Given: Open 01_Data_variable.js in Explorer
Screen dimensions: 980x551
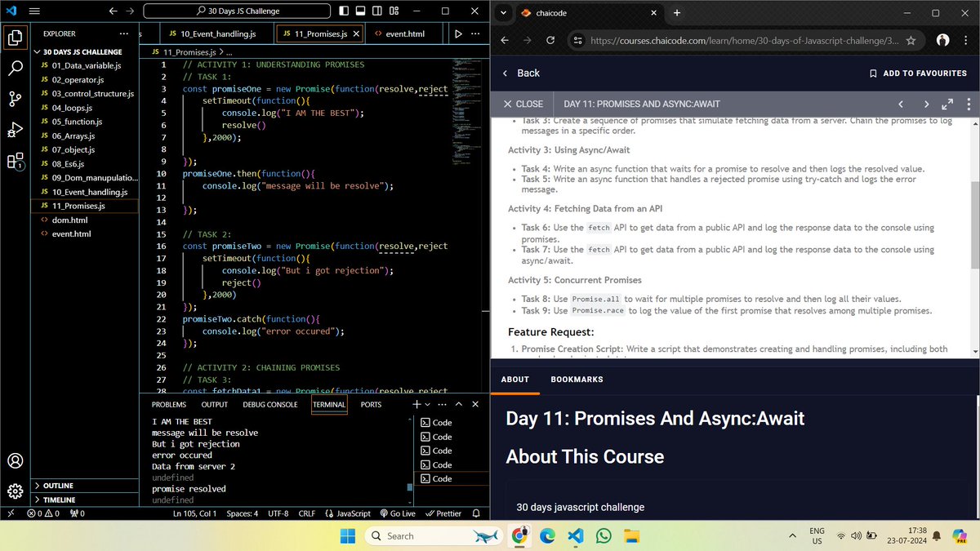Looking at the screenshot, I should tap(86, 65).
